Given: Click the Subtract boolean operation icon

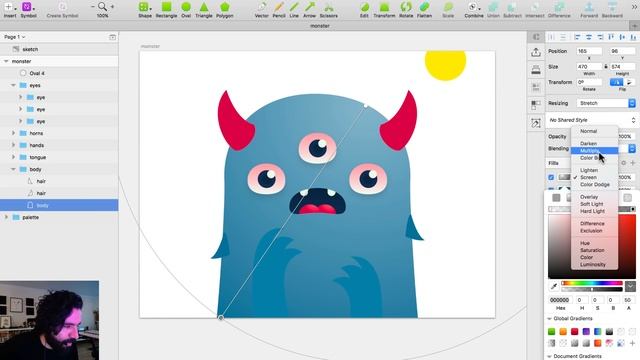Looking at the screenshot, I should 512,10.
